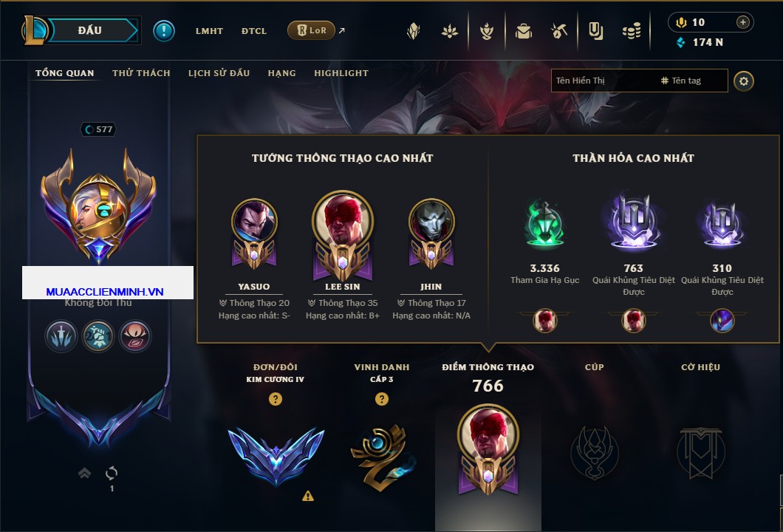
Task: Add RP with the plus button
Action: 743,22
